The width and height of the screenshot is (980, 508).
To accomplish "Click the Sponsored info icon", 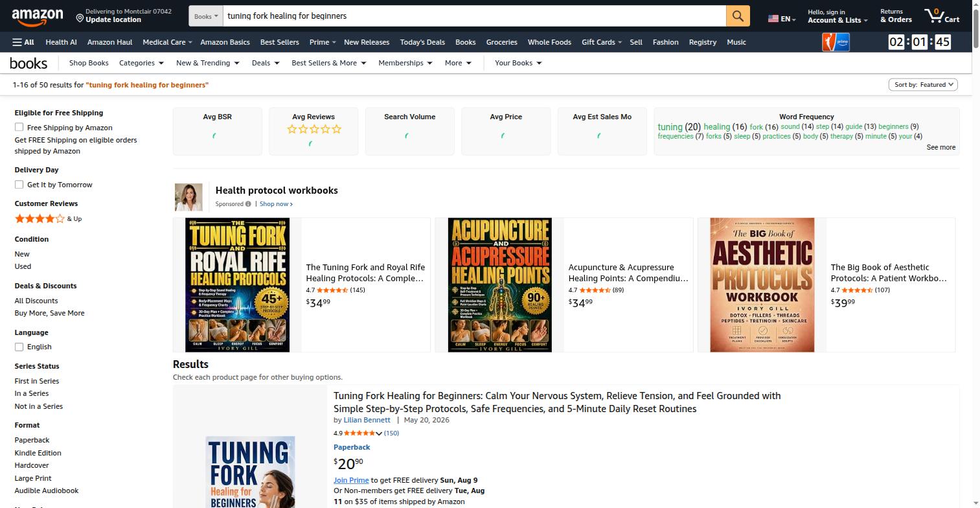I will [248, 204].
